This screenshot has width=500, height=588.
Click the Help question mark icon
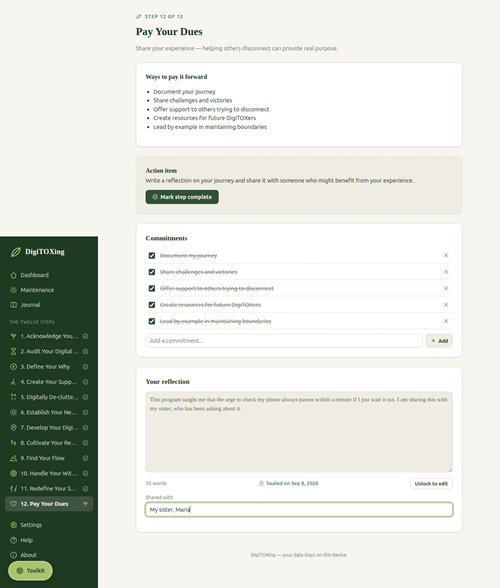14,540
